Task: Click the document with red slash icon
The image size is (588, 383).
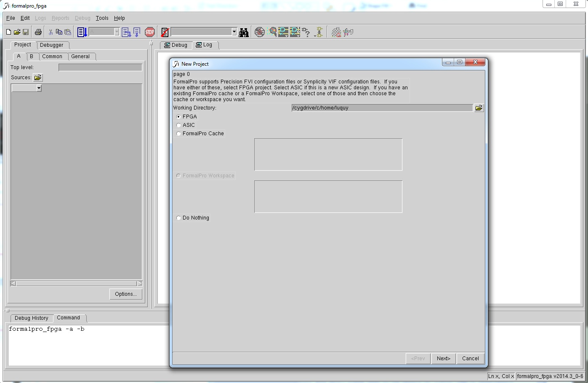Action: click(165, 32)
